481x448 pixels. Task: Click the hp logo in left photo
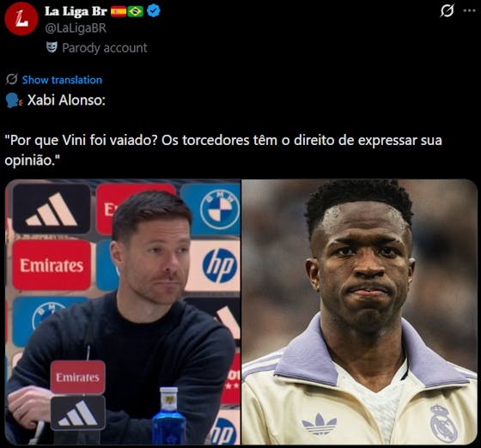(220, 266)
